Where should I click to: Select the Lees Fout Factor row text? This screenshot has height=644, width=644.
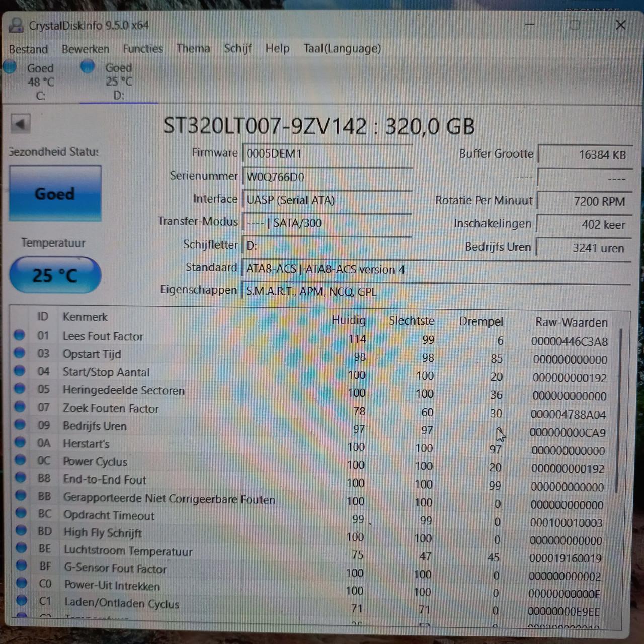(103, 336)
